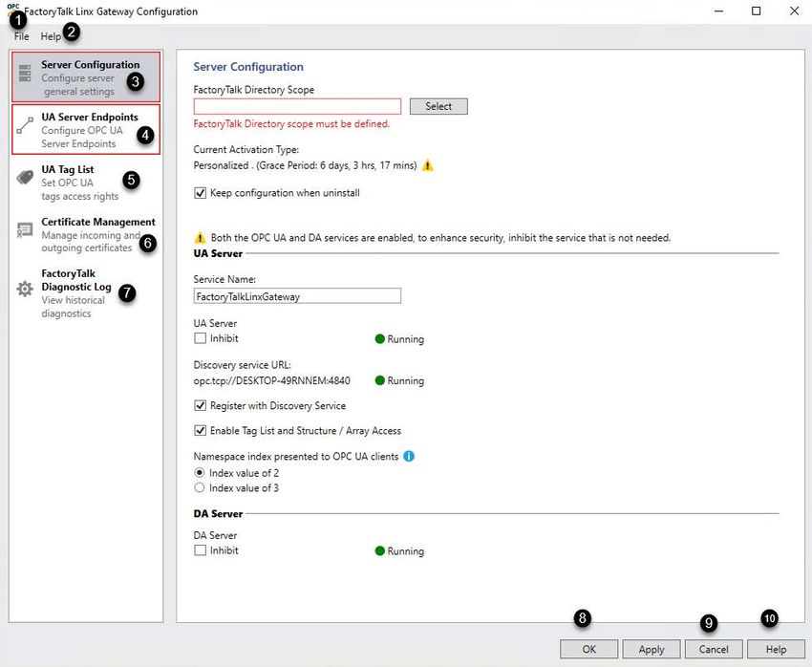Open FactoryTalk Diagnostic Log section
812x667 pixels.
coord(86,293)
